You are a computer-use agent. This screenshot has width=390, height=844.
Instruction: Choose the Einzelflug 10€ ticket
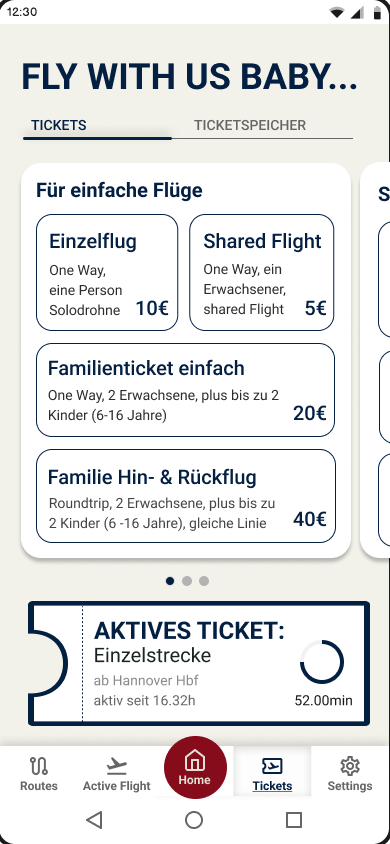(x=107, y=272)
